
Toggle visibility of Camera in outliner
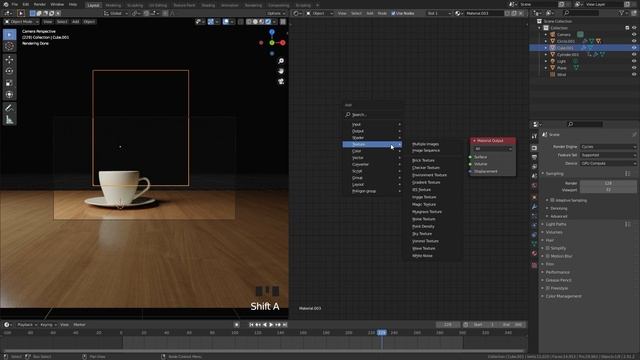(634, 35)
